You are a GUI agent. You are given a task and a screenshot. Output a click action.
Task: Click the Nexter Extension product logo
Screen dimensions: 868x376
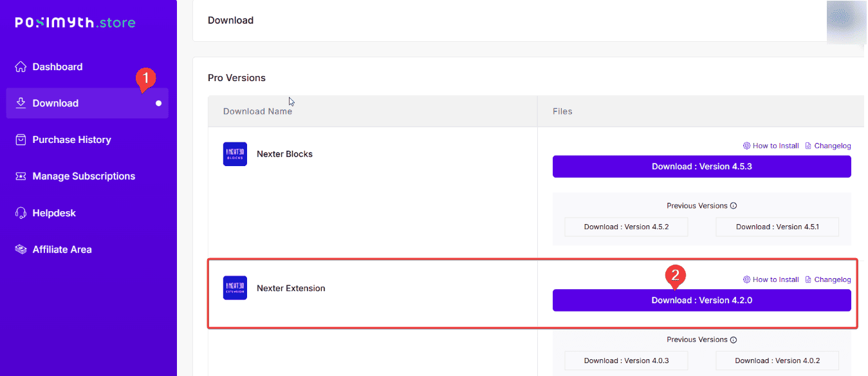(235, 288)
